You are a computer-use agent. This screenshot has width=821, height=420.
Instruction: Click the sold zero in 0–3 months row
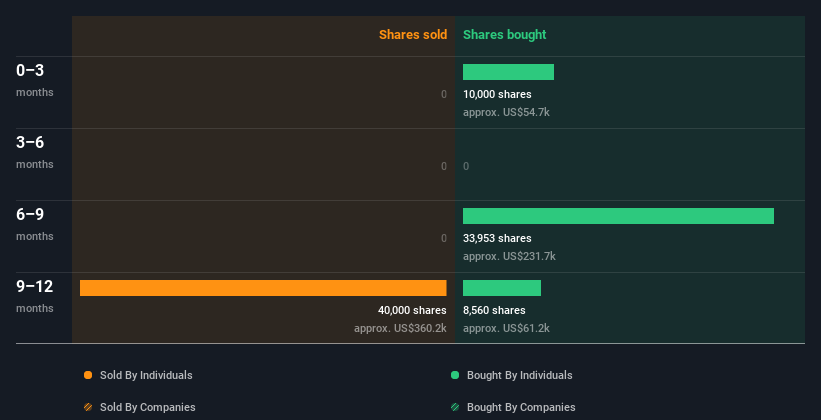pyautogui.click(x=444, y=94)
